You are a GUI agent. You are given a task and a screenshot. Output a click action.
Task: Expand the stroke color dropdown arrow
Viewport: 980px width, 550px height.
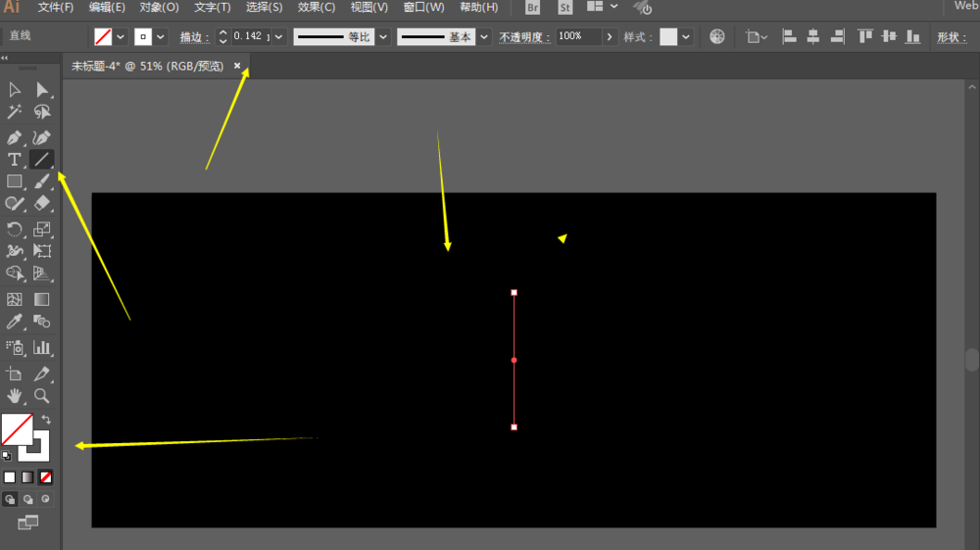tap(161, 37)
